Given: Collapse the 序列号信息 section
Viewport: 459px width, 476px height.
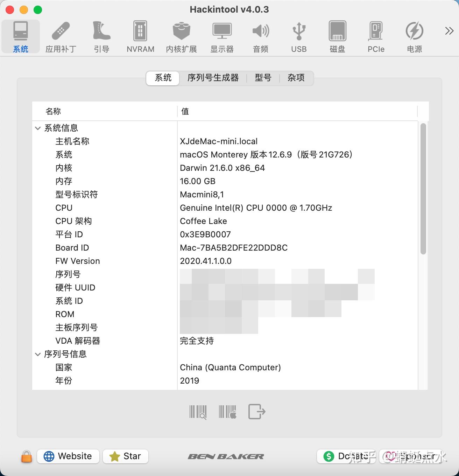Looking at the screenshot, I should [37, 354].
